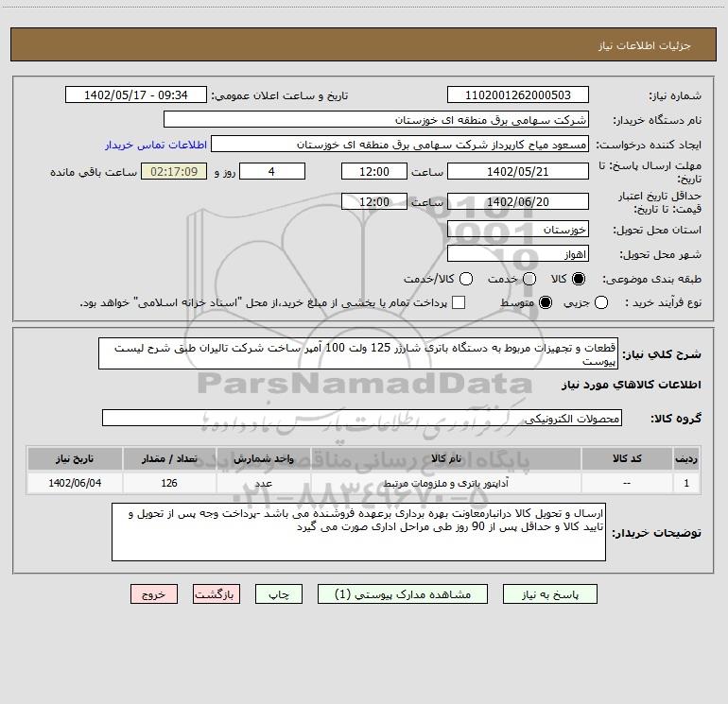The width and height of the screenshot is (728, 704).
Task: Click the خروج exit button
Action: (154, 594)
